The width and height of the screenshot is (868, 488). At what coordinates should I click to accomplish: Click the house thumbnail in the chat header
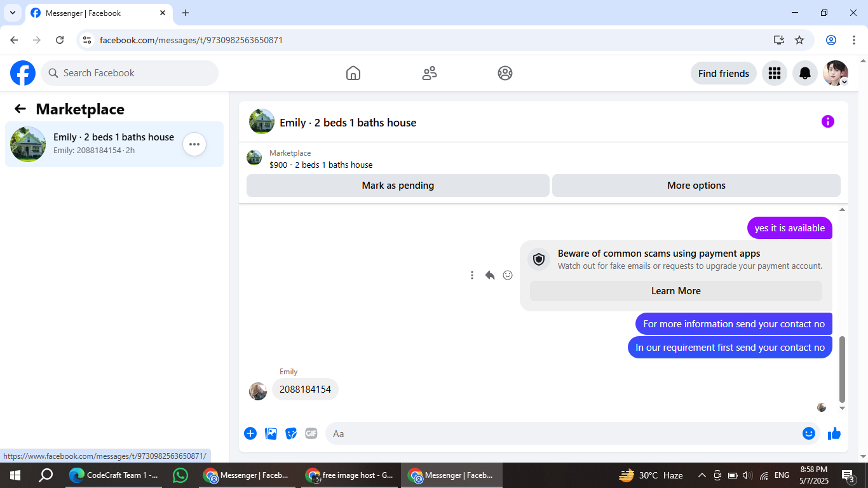262,121
